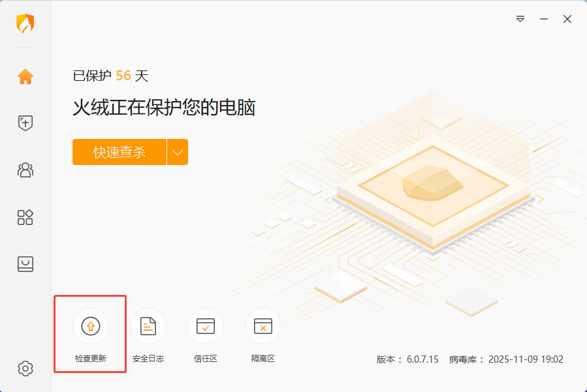
Task: Open the Huorong home page icon
Action: (25, 76)
